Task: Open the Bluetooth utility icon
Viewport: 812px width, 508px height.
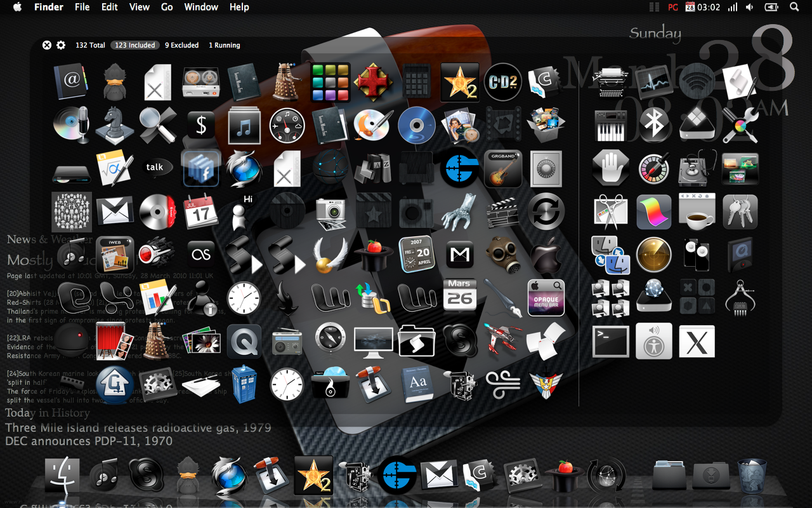Action: (x=653, y=124)
